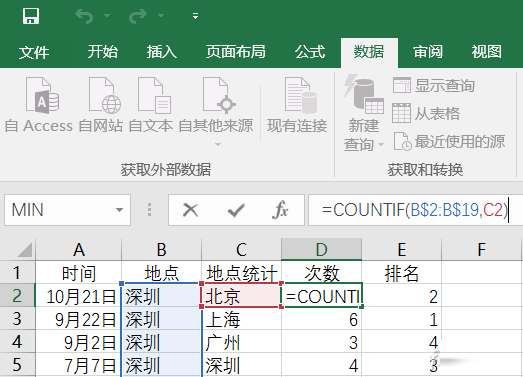Click cell D4 with value 3
Image resolution: width=523 pixels, height=377 pixels.
tap(322, 342)
